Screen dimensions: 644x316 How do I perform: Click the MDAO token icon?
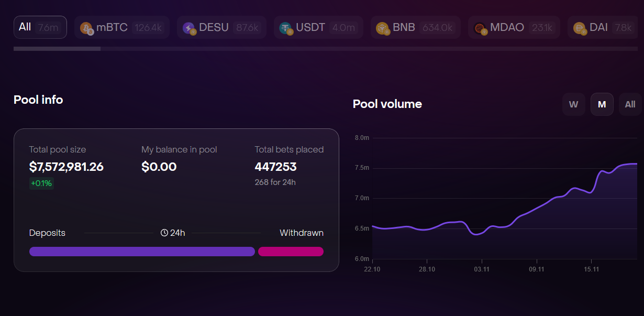(x=480, y=28)
